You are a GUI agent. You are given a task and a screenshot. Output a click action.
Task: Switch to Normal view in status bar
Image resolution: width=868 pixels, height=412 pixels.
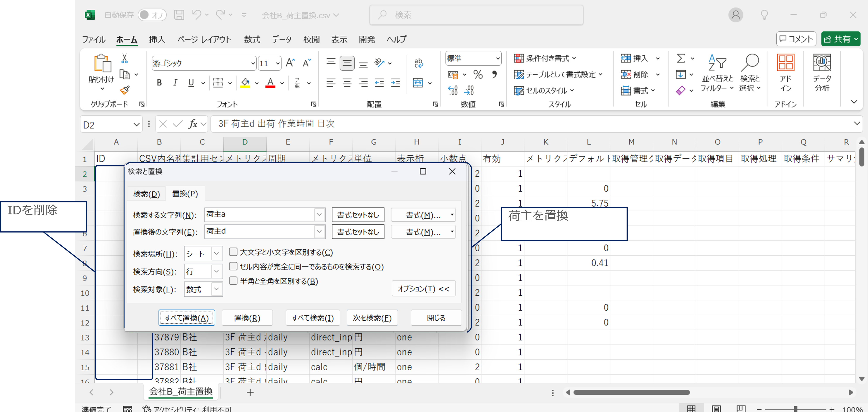(691, 408)
